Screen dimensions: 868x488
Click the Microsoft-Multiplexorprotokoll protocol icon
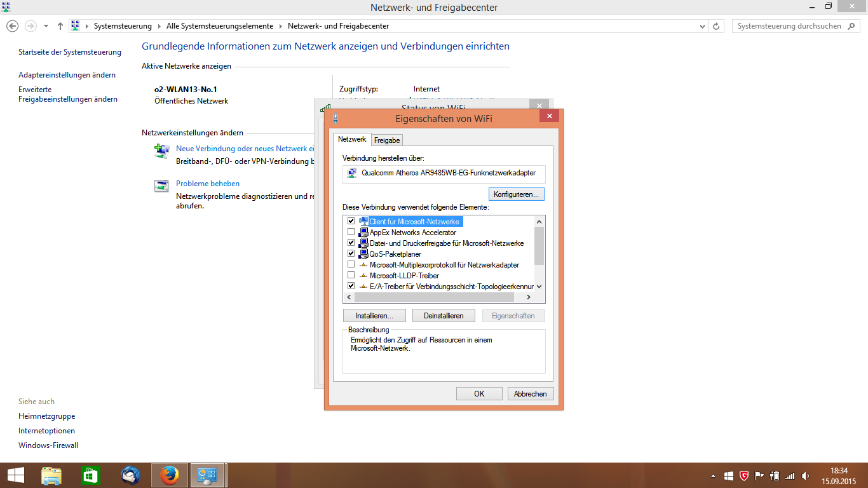[363, 265]
